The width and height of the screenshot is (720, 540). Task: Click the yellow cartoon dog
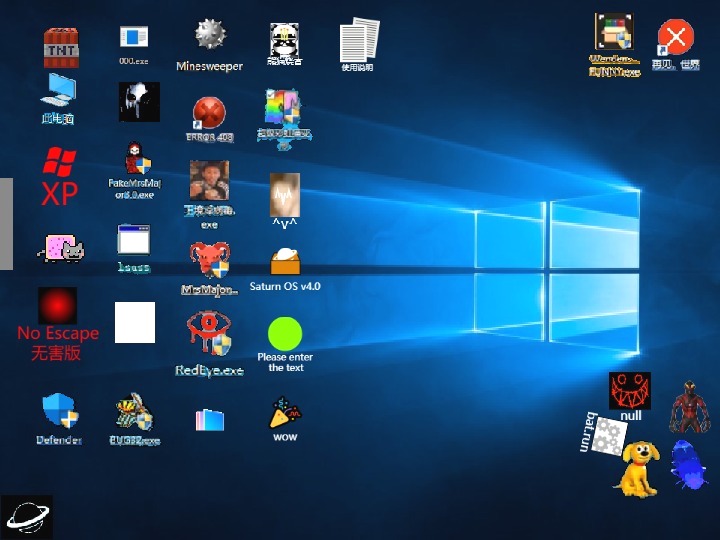[x=638, y=469]
